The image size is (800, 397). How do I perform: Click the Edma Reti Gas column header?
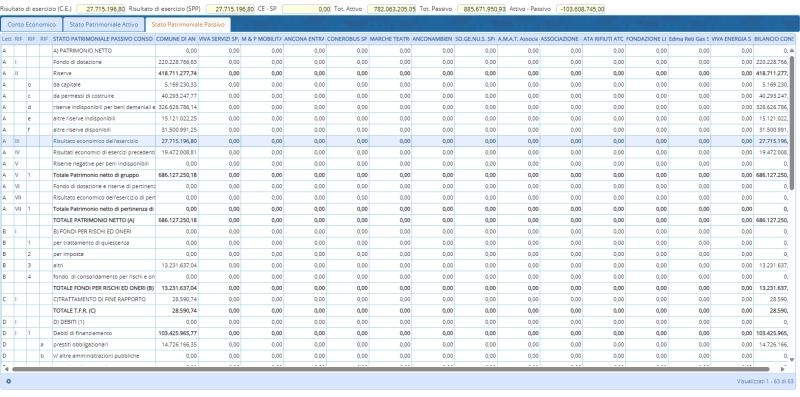point(689,39)
